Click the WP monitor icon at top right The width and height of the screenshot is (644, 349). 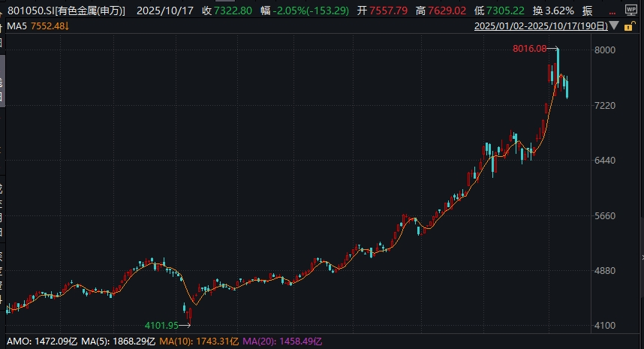point(630,11)
